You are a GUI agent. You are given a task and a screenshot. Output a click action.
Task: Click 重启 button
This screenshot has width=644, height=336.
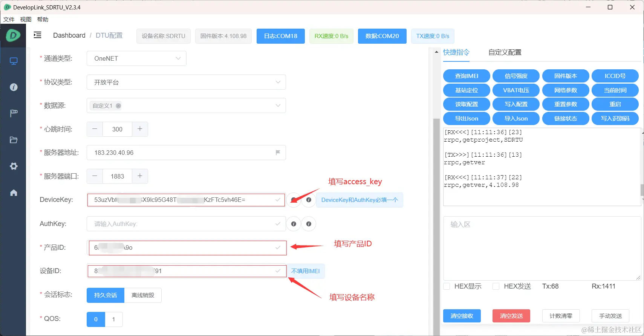[x=615, y=104]
